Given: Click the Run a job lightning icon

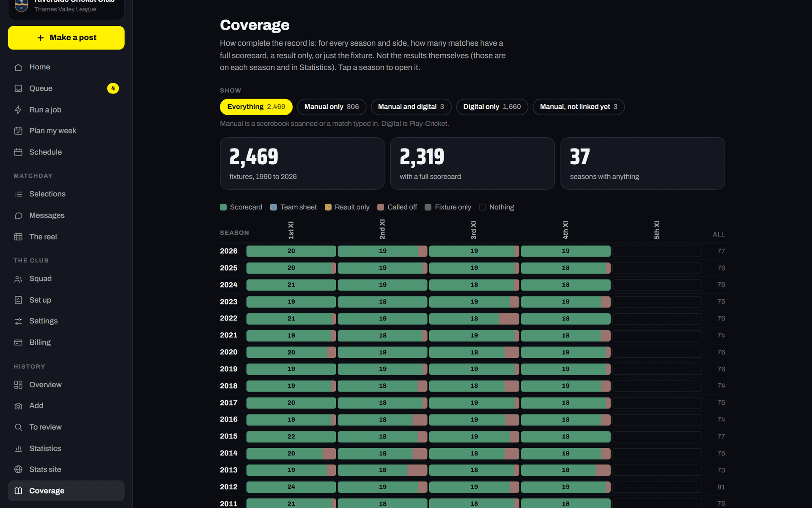Looking at the screenshot, I should point(18,110).
